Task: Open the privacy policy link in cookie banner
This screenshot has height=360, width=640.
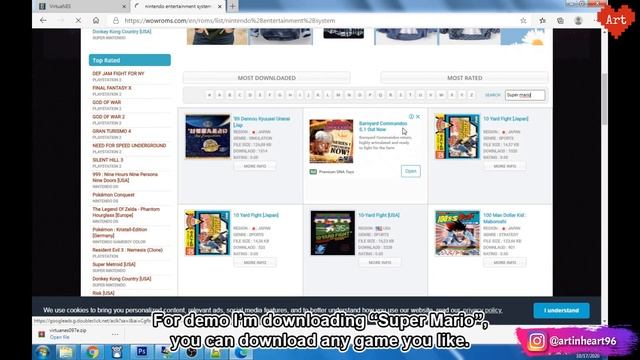Action: pyautogui.click(x=482, y=310)
